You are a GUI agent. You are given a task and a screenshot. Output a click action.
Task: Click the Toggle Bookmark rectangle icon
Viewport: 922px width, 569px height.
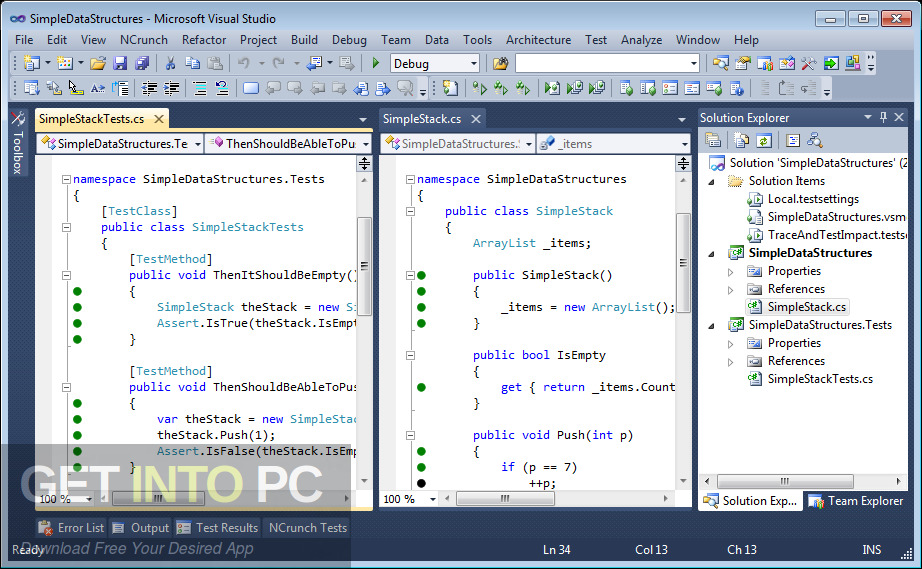coord(251,89)
